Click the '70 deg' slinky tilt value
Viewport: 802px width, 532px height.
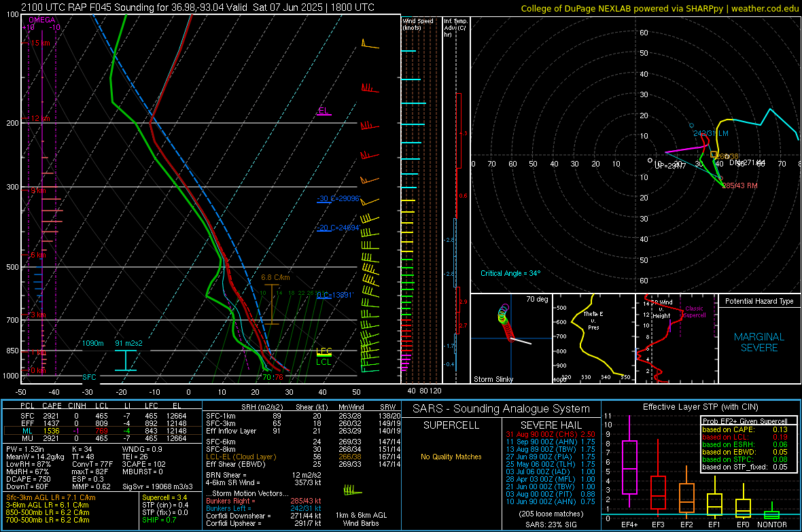(537, 299)
